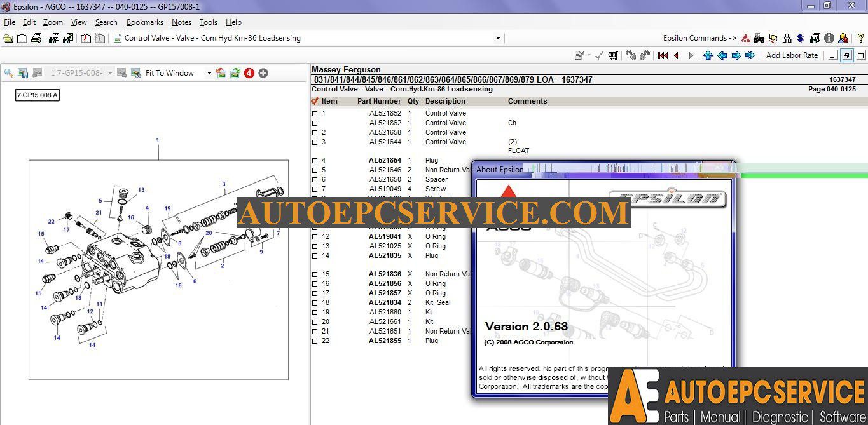Select part number AL519049 in the list
868x425 pixels.
click(387, 189)
